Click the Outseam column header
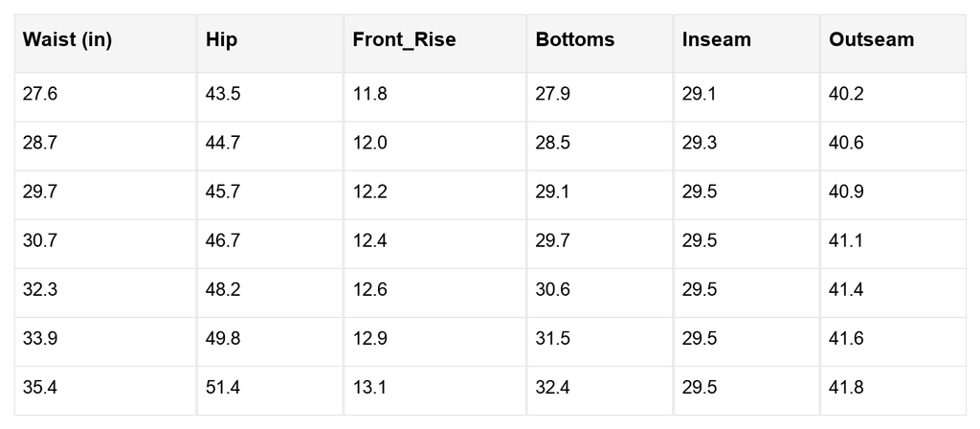980x429 pixels. point(872,40)
